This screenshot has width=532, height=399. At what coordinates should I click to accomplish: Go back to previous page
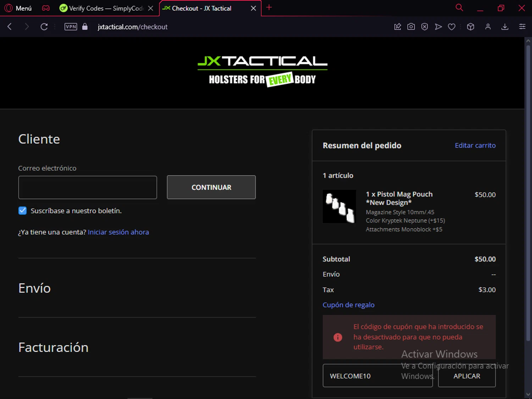10,27
